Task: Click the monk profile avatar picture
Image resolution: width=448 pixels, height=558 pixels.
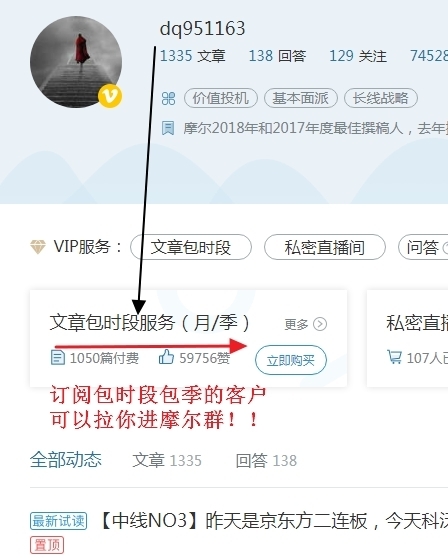Action: [76, 62]
